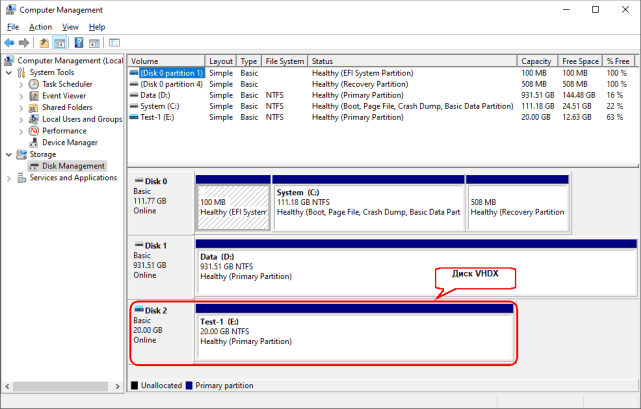Click the System Tools icon in tree
Screen dimensions: 641x409
click(x=21, y=72)
